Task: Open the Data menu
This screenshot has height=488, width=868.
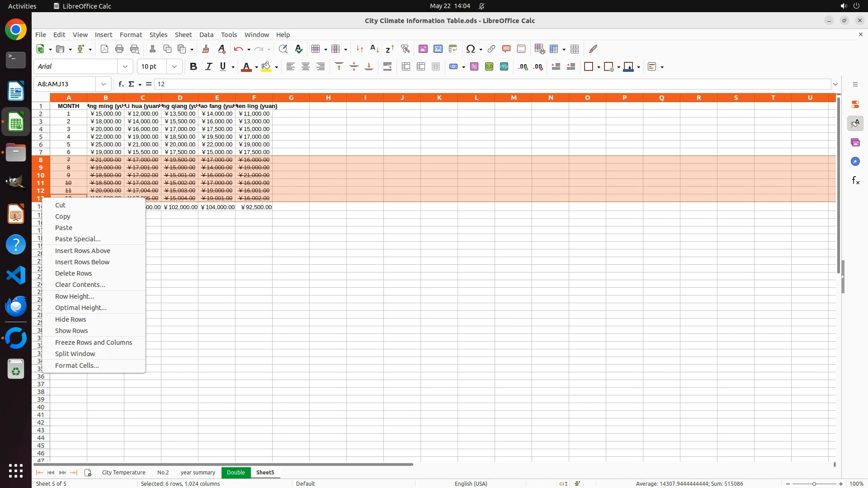Action: [206, 35]
